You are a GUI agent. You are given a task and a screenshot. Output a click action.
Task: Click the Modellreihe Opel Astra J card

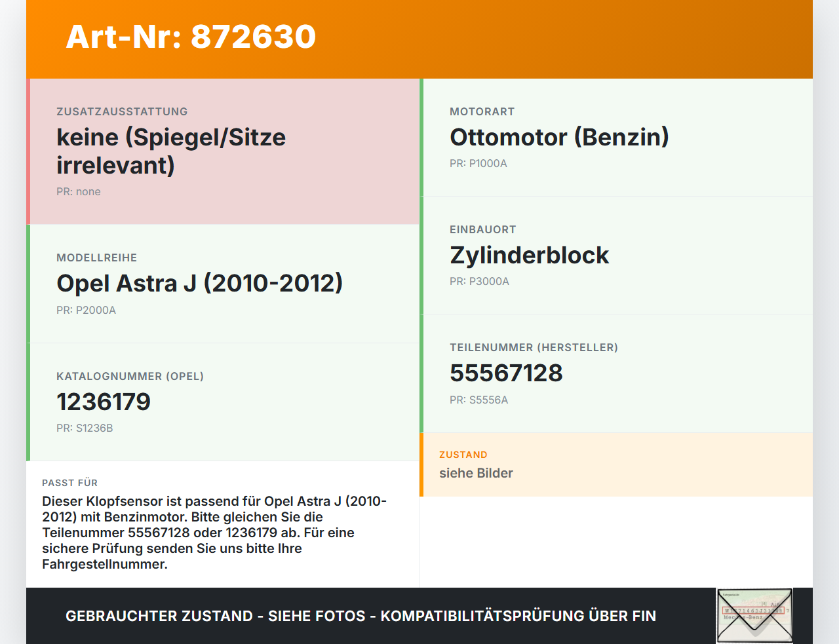click(x=223, y=284)
